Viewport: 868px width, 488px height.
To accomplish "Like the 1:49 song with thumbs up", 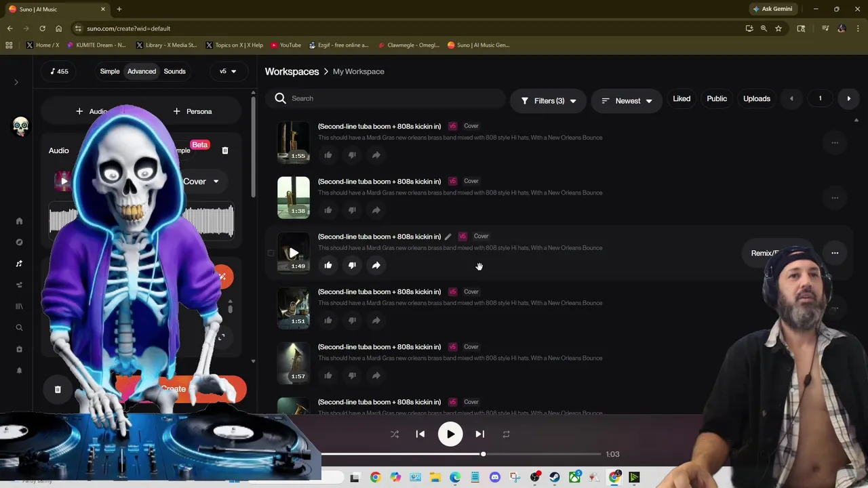I will tap(328, 265).
